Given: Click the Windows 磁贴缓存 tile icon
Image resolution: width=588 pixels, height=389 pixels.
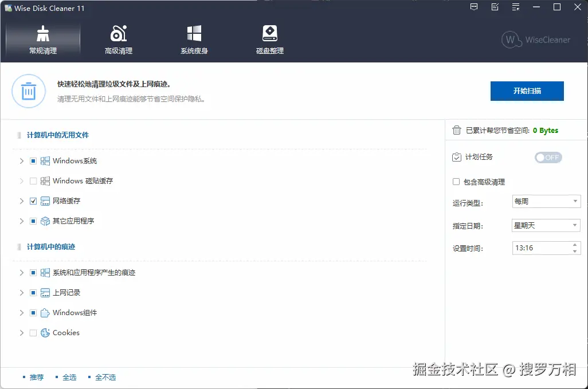Looking at the screenshot, I should pyautogui.click(x=45, y=181).
